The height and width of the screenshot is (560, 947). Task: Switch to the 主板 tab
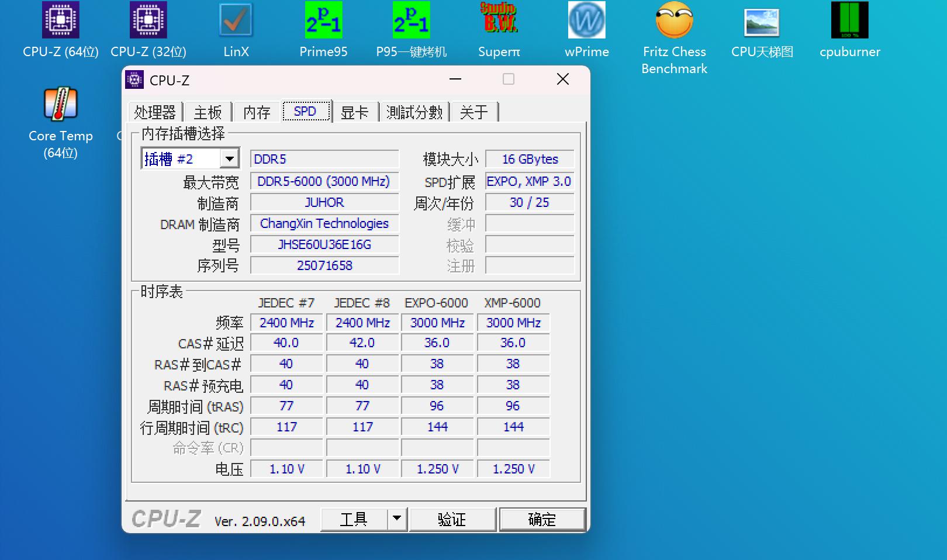pyautogui.click(x=208, y=112)
